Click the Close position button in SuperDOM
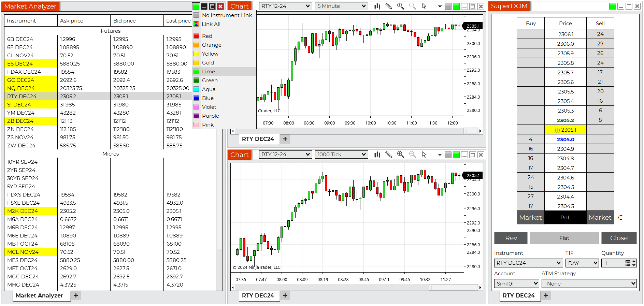This screenshot has height=306, width=644. point(619,238)
